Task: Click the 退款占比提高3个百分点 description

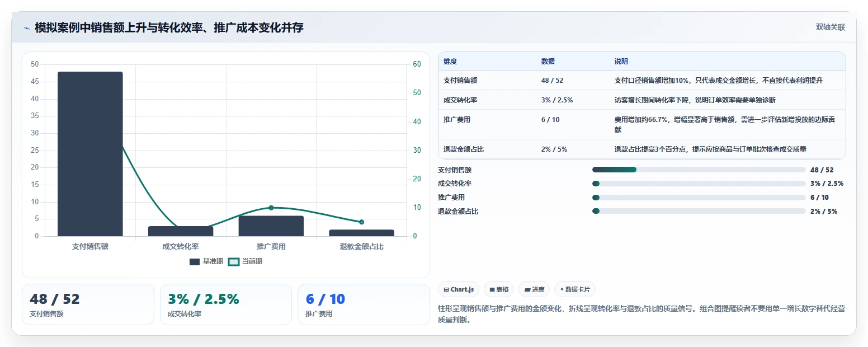Action: 710,149
